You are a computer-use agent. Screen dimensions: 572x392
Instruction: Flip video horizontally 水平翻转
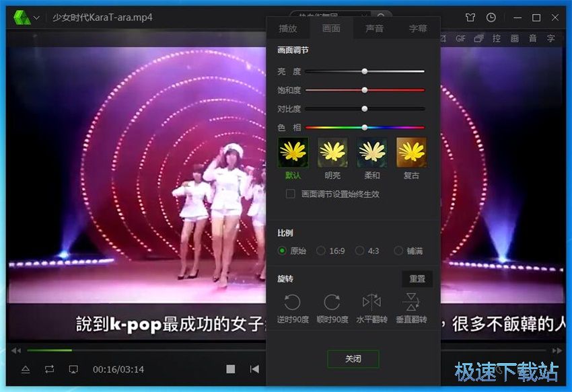point(371,309)
